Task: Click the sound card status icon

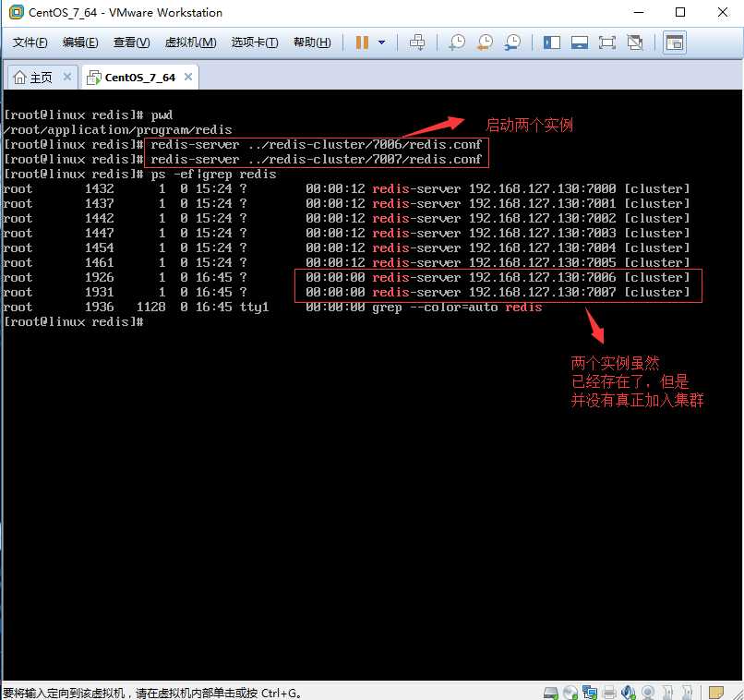Action: [629, 693]
